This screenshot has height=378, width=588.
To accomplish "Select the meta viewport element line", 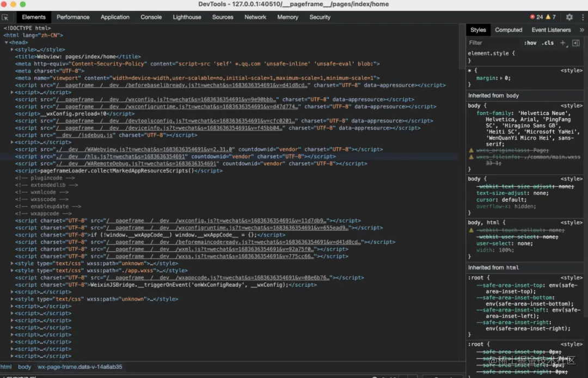I will click(x=197, y=78).
